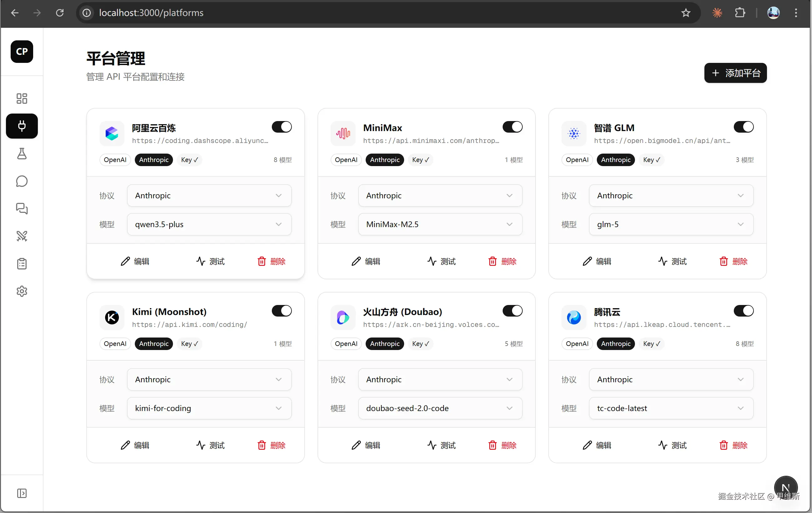Image resolution: width=812 pixels, height=513 pixels.
Task: Toggle off the 智谱 GLM platform
Action: 743,127
